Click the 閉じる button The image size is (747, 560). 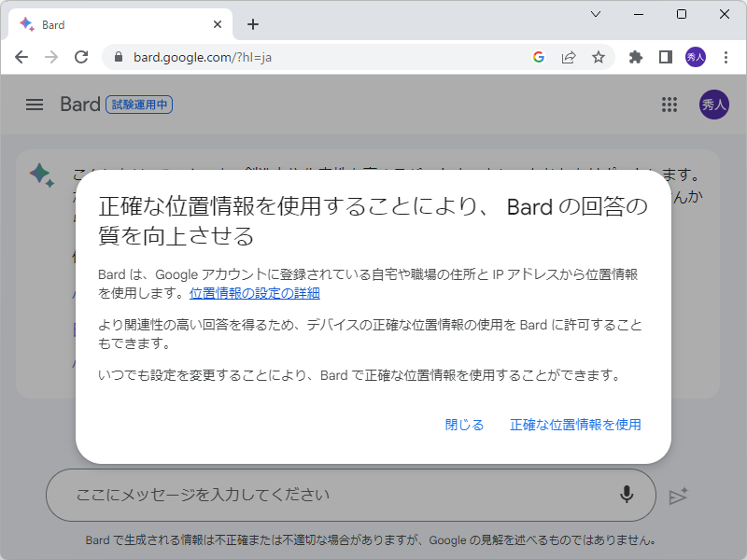464,425
